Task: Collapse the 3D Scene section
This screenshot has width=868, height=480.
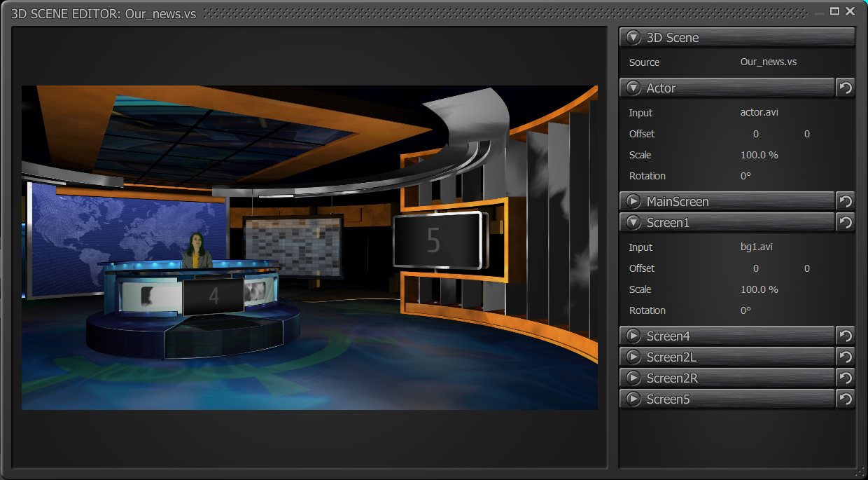Action: click(633, 37)
